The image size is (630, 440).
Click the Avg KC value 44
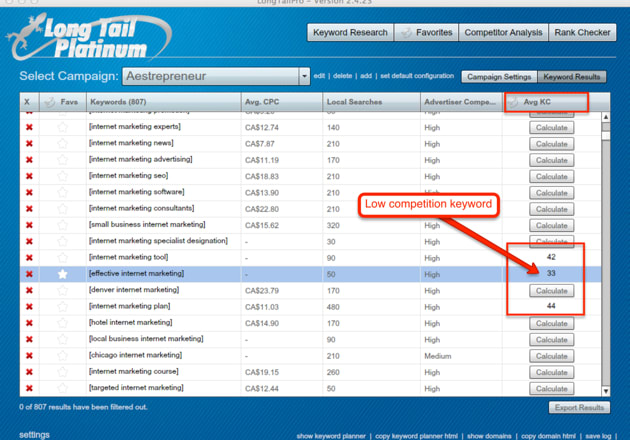(551, 306)
